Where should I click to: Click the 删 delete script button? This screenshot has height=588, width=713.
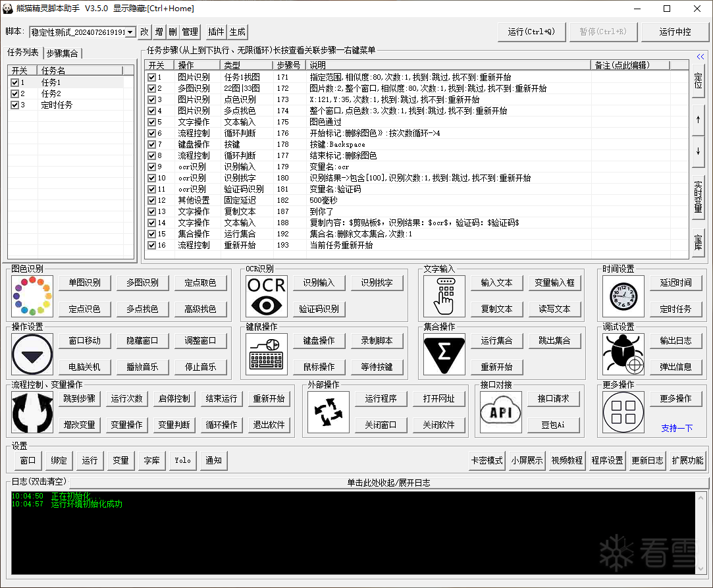click(x=172, y=32)
